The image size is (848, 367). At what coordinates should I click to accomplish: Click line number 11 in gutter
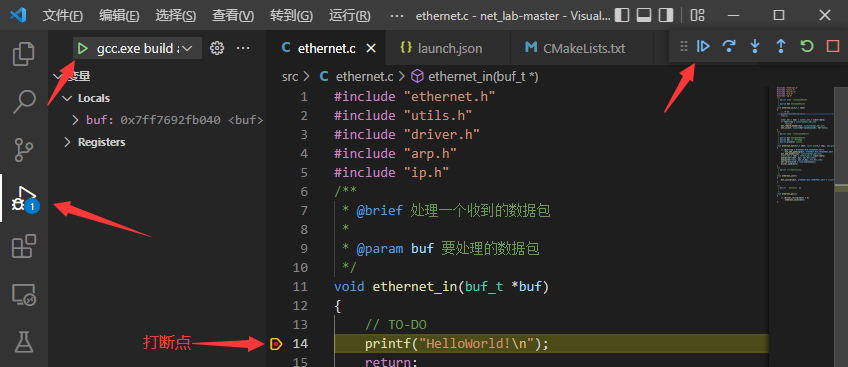300,286
